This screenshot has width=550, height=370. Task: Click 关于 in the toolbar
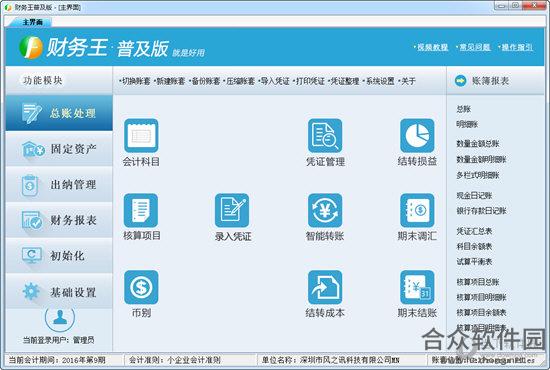pos(408,81)
